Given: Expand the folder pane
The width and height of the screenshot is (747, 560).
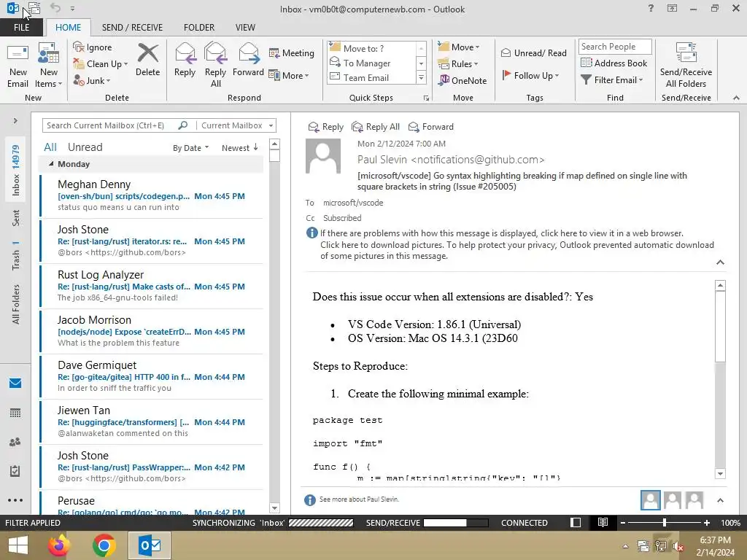Looking at the screenshot, I should [15, 120].
